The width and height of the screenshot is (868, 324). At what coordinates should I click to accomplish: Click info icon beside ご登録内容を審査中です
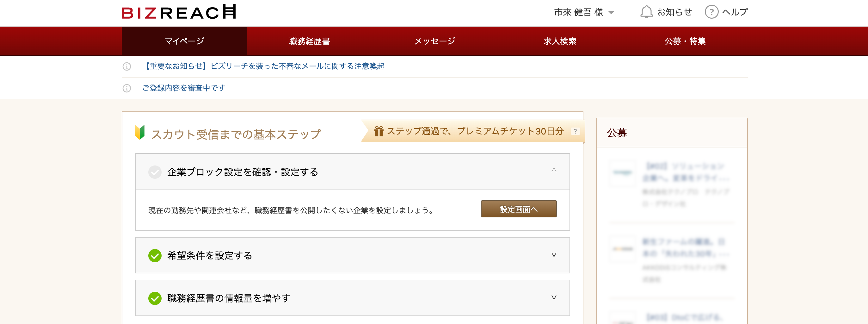click(127, 88)
